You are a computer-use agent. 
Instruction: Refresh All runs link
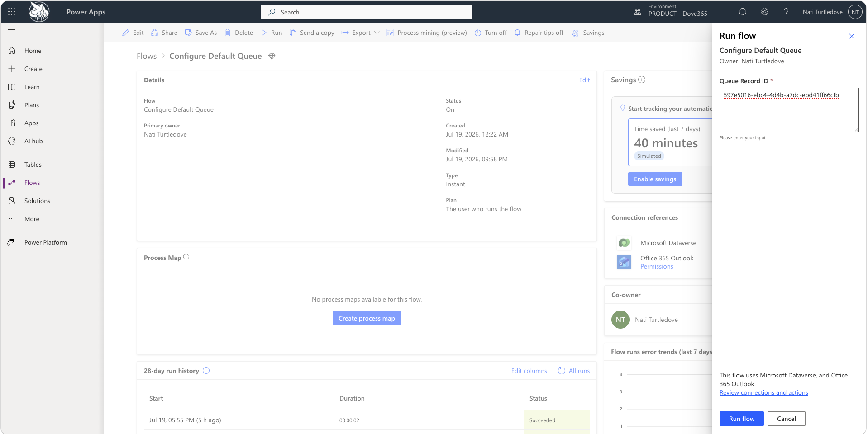point(574,371)
